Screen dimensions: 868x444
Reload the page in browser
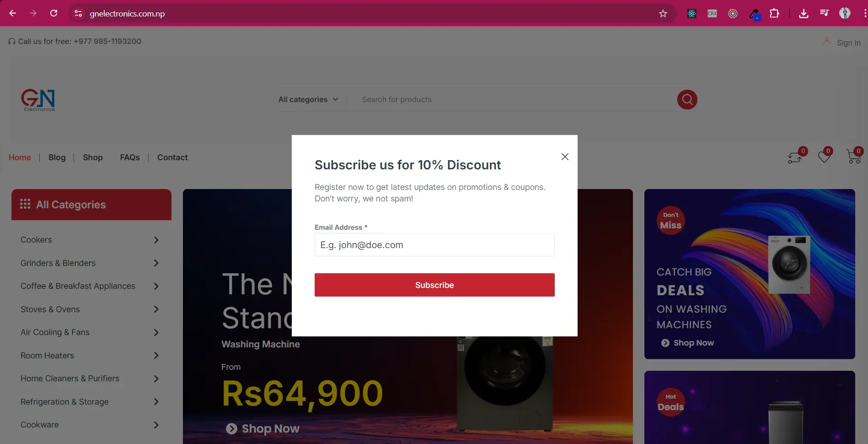coord(54,13)
